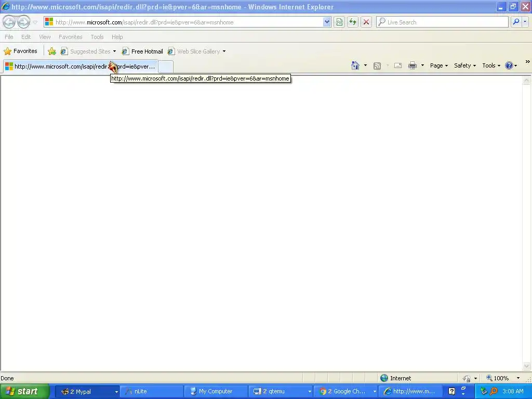Switch to the Google Chrome taskbar group
This screenshot has width=532, height=399.
[345, 391]
